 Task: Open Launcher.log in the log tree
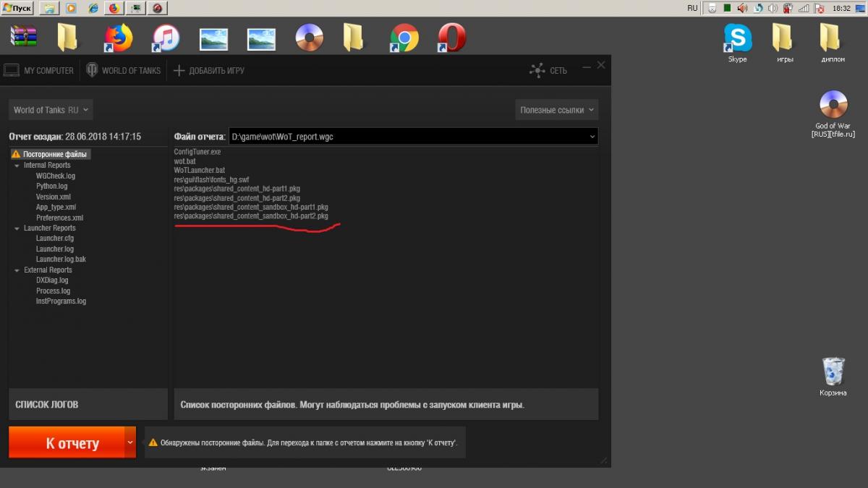55,249
